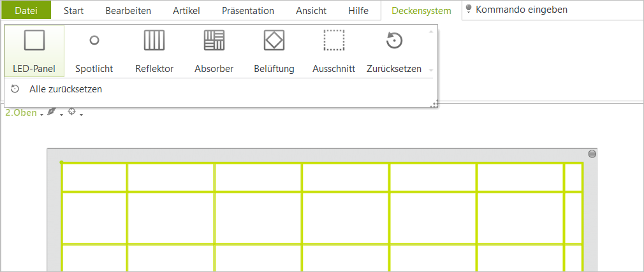Choose the Belüftung ventilation element
This screenshot has width=644, height=272.
[x=274, y=51]
